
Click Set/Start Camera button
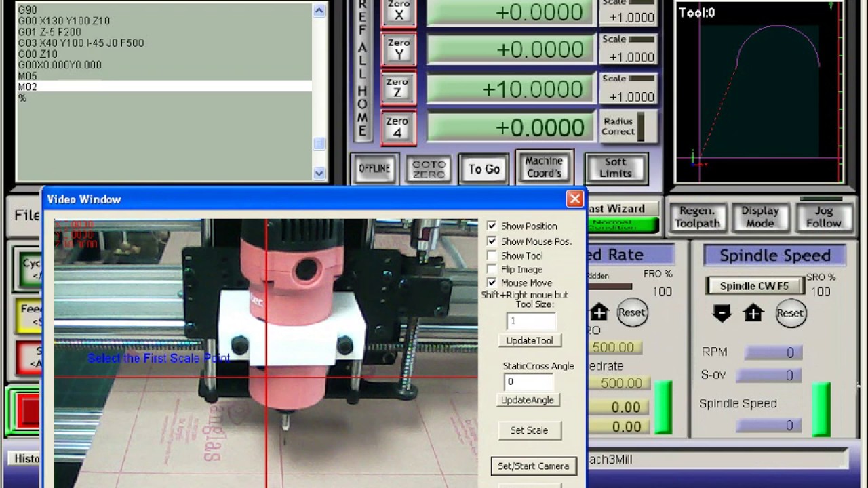(534, 466)
